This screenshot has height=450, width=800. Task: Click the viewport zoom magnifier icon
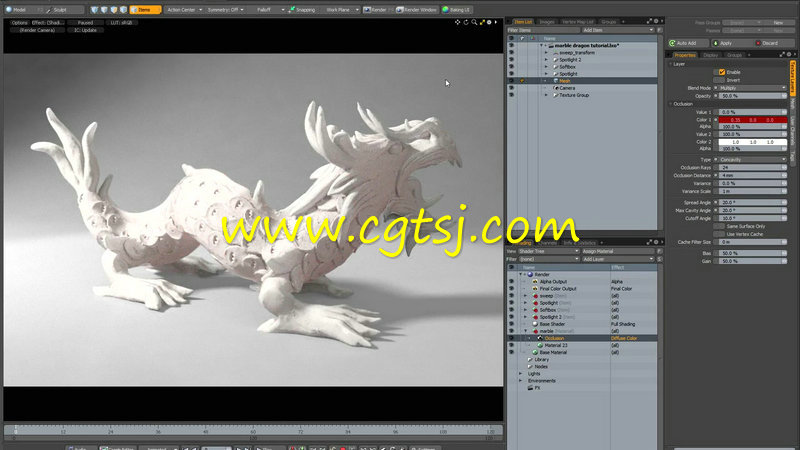[474, 22]
